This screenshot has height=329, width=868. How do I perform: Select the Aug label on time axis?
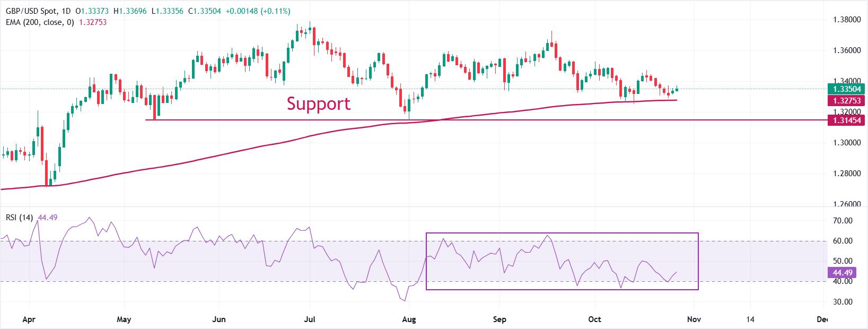[408, 319]
